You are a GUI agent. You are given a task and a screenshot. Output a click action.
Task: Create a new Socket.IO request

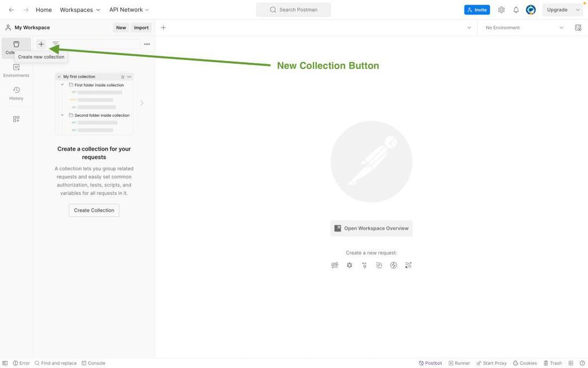(393, 265)
